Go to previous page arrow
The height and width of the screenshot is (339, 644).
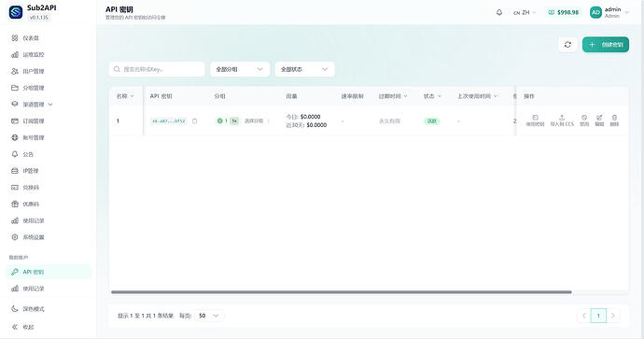(x=583, y=316)
